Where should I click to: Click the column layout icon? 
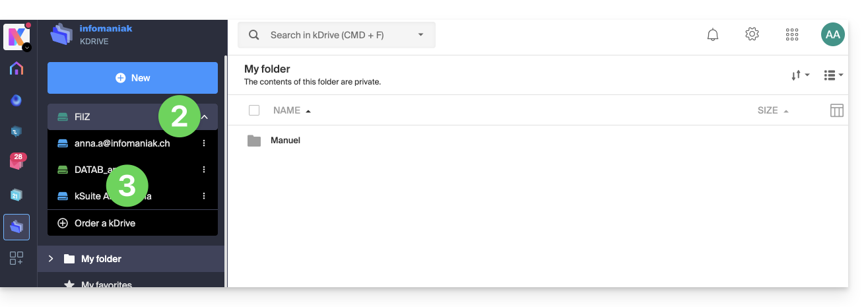coord(836,110)
